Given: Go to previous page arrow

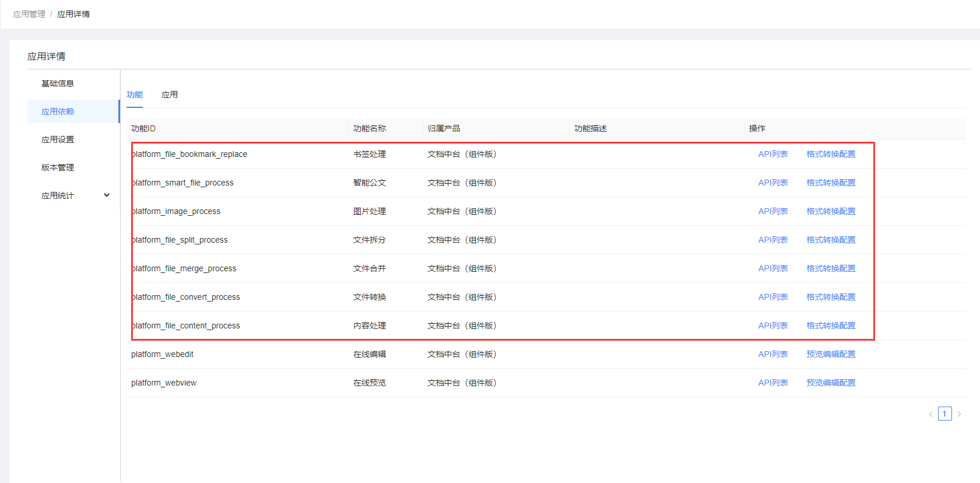Looking at the screenshot, I should [930, 414].
